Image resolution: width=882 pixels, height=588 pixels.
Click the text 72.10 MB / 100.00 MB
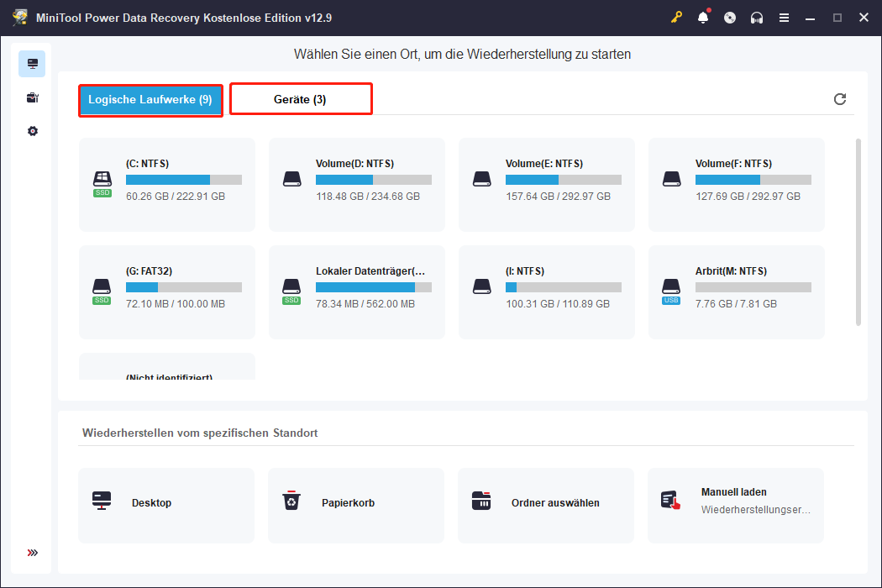(x=176, y=304)
